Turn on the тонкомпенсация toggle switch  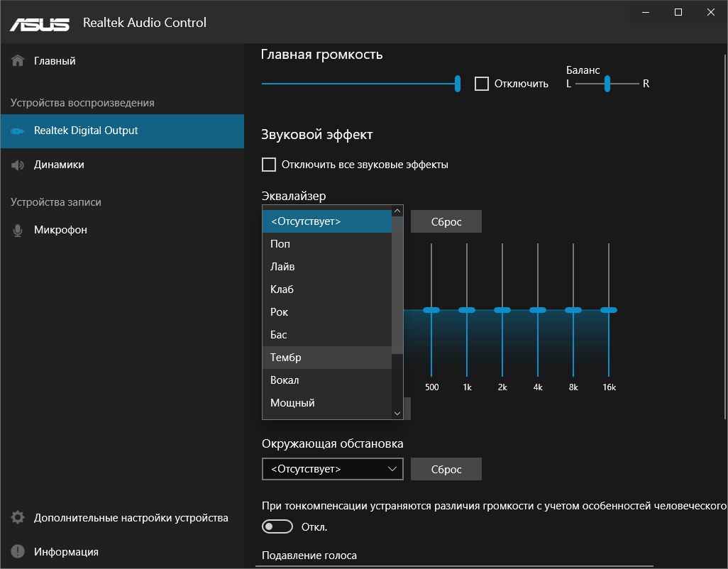tap(277, 526)
